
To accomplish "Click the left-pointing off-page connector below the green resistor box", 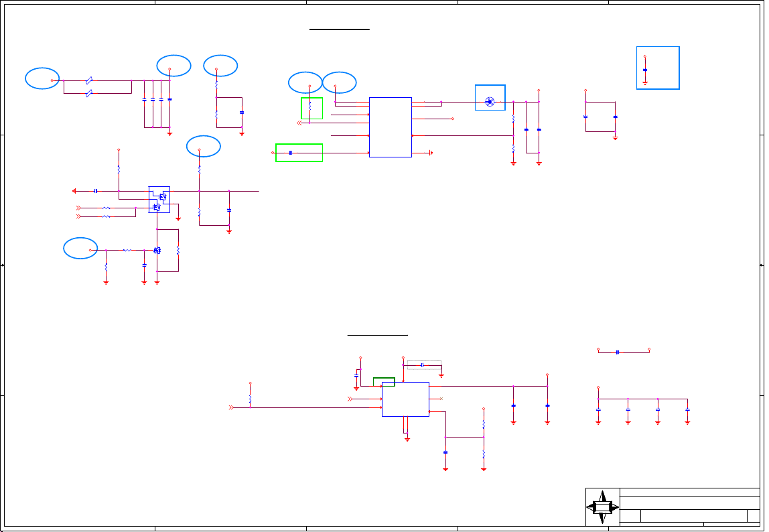I will click(299, 123).
